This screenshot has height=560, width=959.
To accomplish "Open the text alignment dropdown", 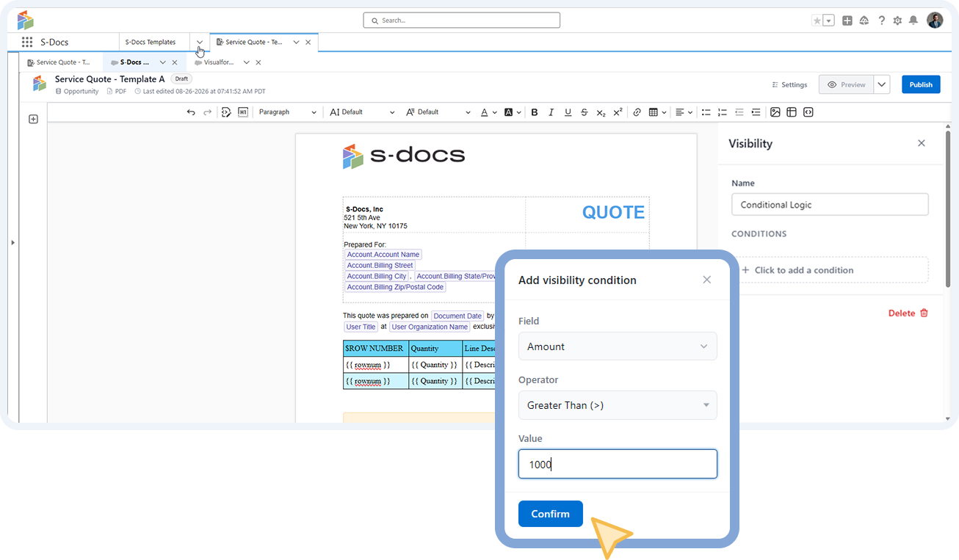I will 684,112.
